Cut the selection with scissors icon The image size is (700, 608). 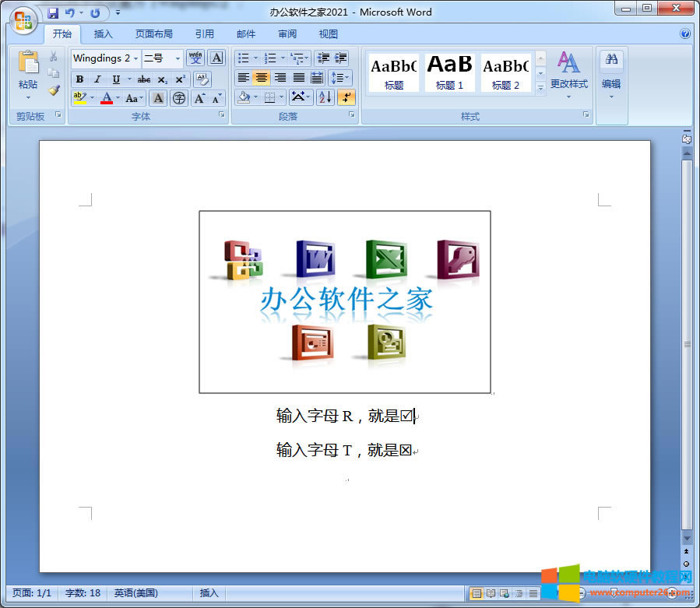[x=54, y=56]
